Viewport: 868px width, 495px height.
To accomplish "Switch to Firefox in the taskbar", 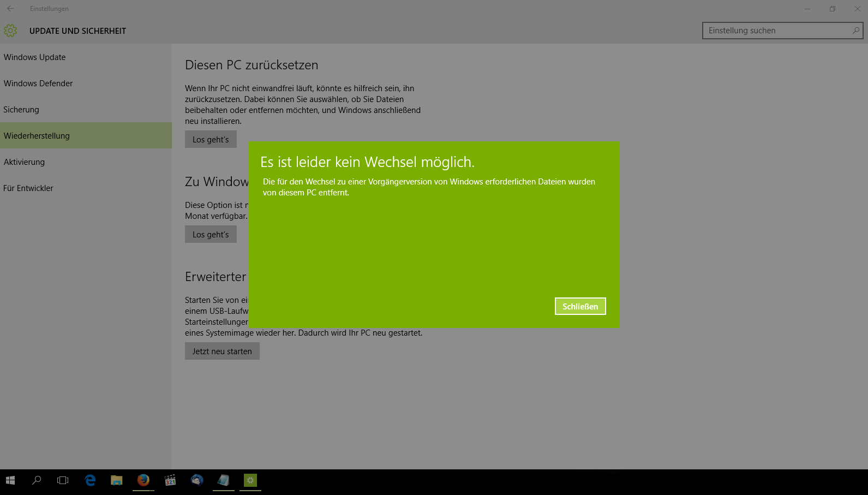I will coord(143,480).
